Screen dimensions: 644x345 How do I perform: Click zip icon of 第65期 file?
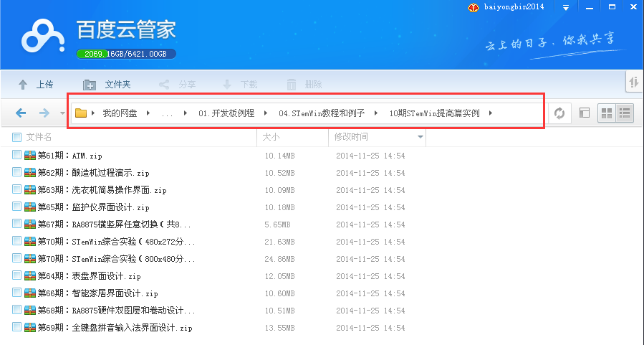click(30, 207)
